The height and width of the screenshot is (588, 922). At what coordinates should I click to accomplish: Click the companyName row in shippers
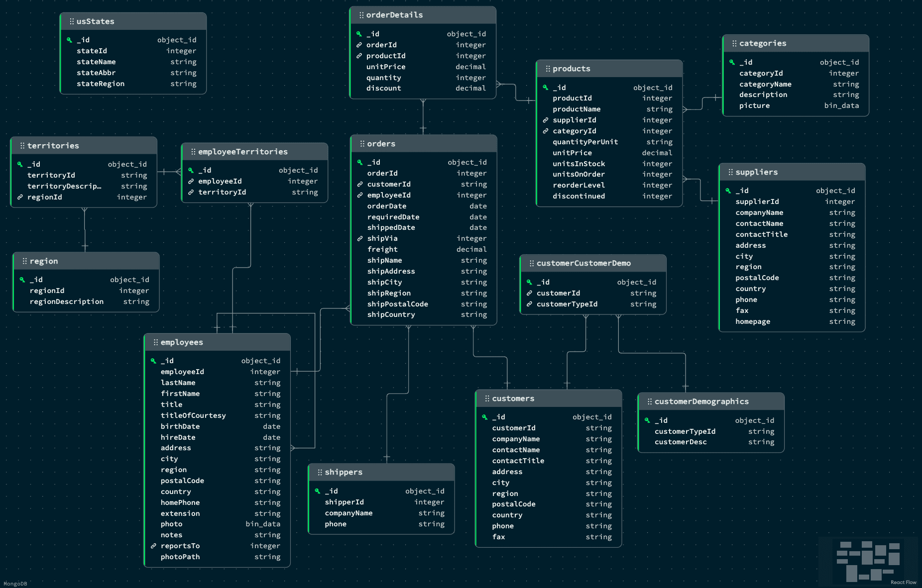click(348, 513)
